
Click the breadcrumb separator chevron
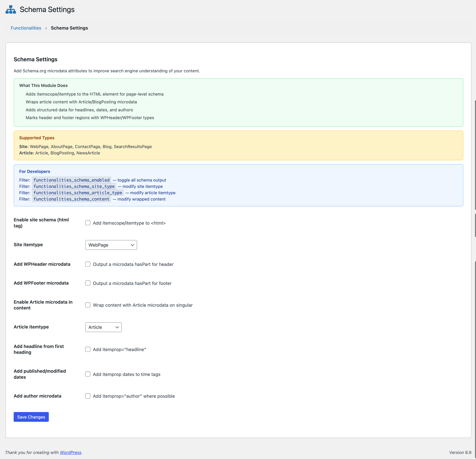click(46, 28)
